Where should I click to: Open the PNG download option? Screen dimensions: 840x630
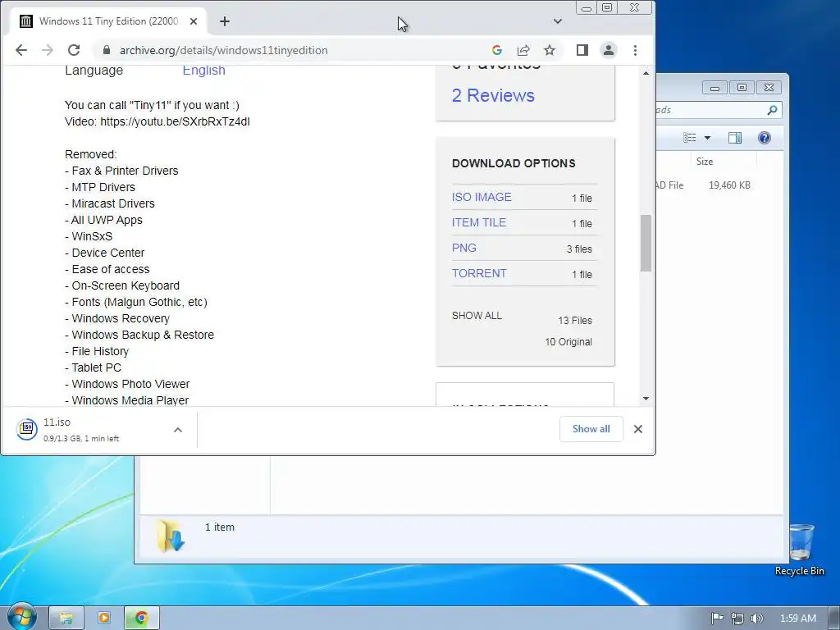[x=464, y=248]
